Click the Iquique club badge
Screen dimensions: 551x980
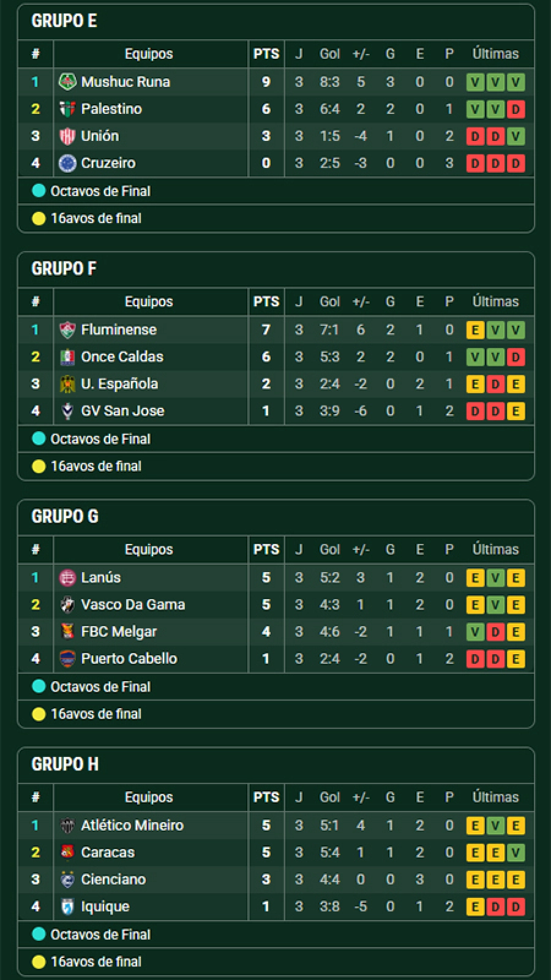tap(67, 907)
